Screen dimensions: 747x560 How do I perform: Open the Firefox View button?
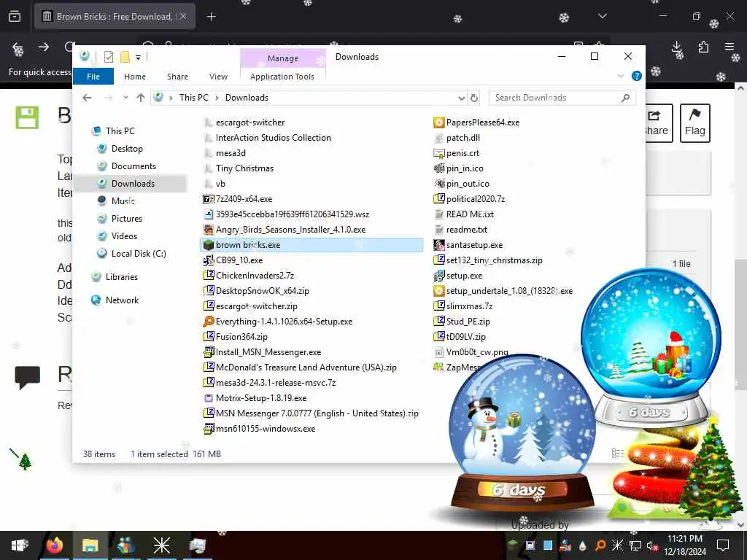[x=15, y=17]
